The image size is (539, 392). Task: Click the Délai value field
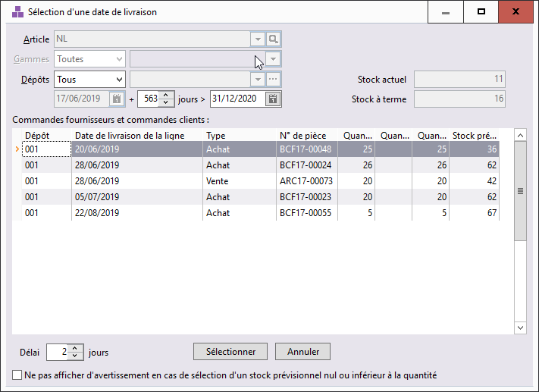(x=58, y=352)
